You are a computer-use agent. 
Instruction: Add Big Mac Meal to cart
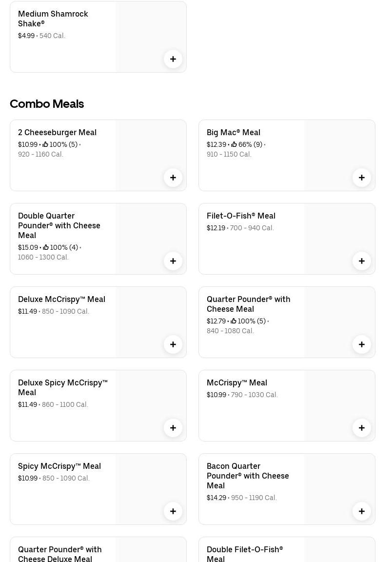pyautogui.click(x=362, y=178)
